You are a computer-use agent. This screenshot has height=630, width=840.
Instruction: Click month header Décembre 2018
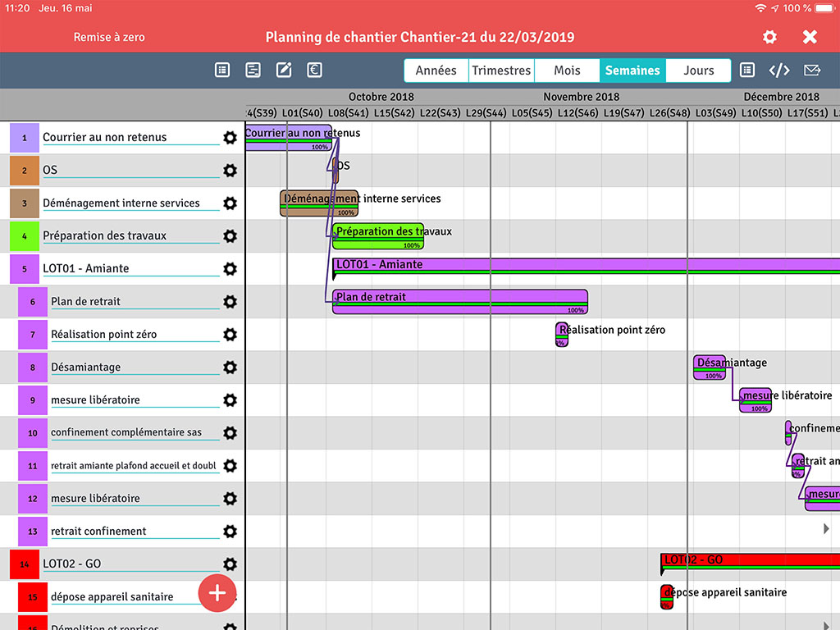point(782,97)
